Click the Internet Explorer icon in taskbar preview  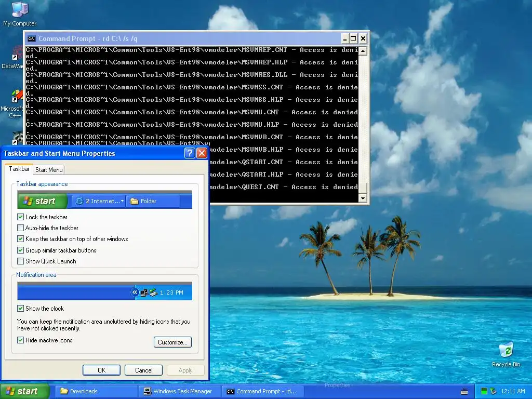click(79, 201)
